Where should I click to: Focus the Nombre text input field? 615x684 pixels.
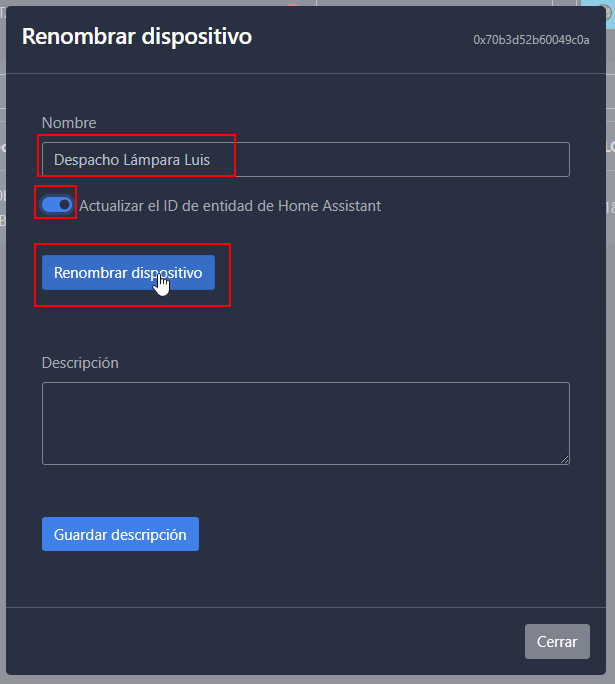coord(305,160)
